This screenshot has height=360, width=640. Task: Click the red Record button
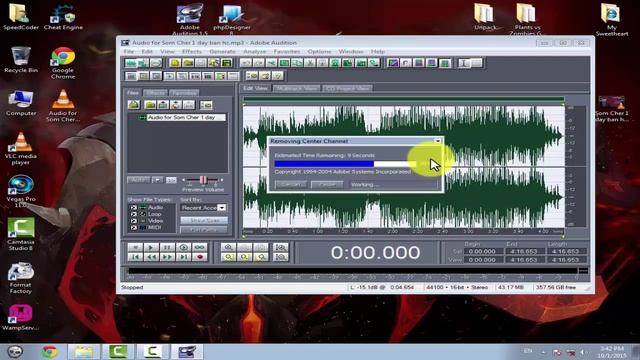[200, 257]
